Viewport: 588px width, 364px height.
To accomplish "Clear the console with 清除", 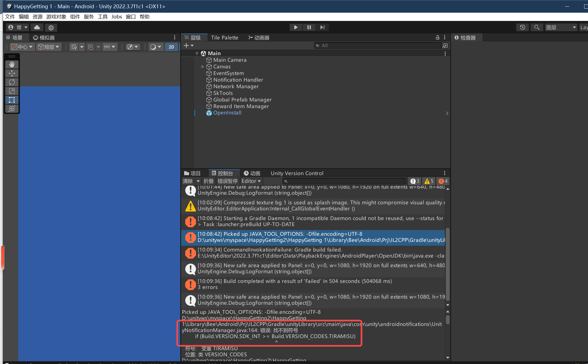I will pos(188,181).
